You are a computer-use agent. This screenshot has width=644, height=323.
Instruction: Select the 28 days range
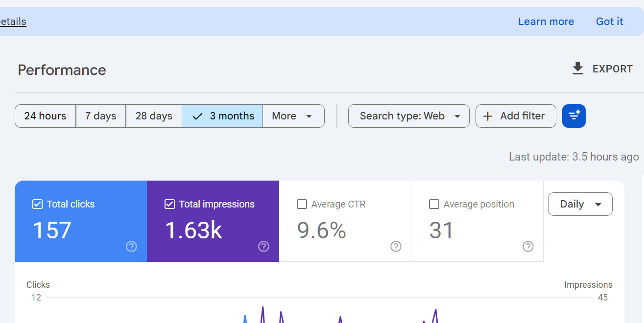tap(154, 116)
